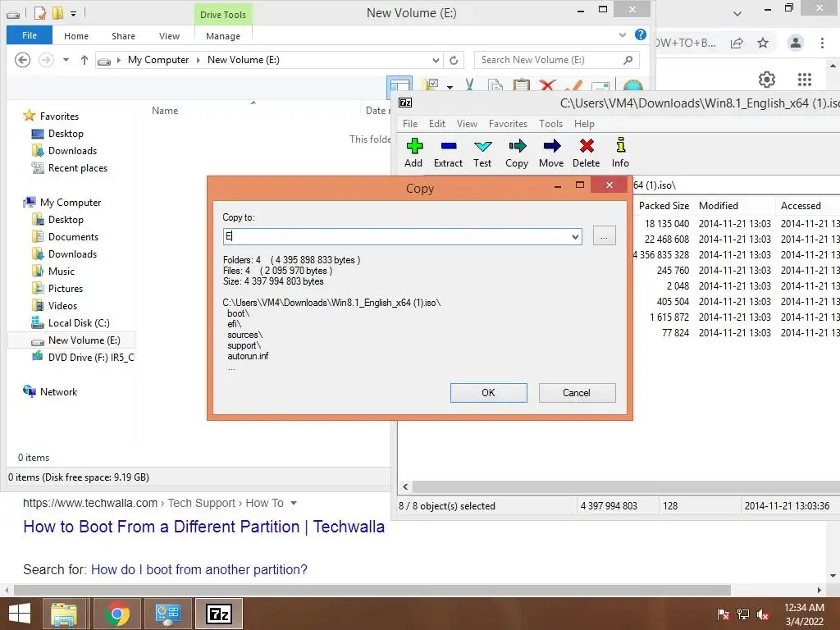Open Chrome three-dot menu
840x630 pixels.
(x=822, y=43)
